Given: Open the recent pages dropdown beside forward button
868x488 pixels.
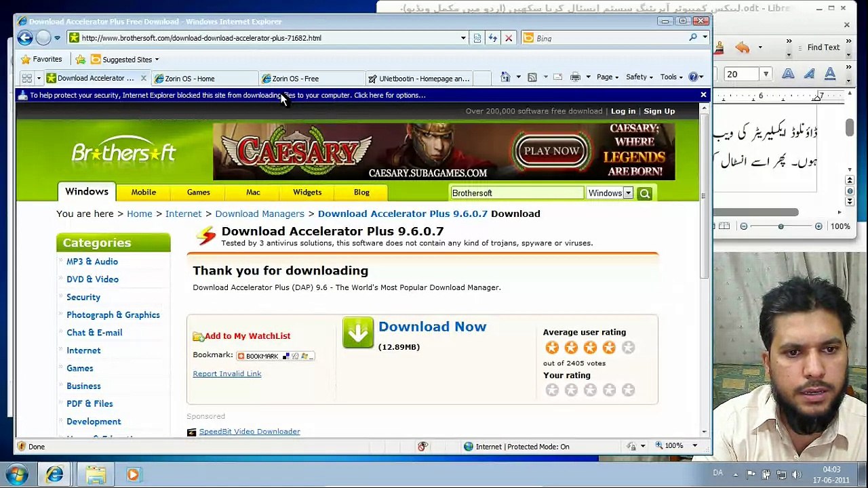Looking at the screenshot, I should coord(57,38).
